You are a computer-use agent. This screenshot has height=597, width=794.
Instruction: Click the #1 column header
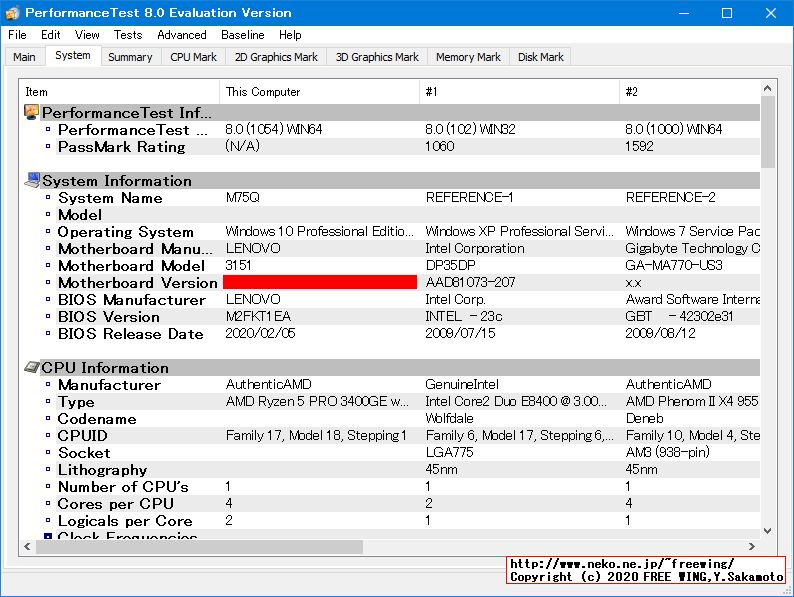520,92
